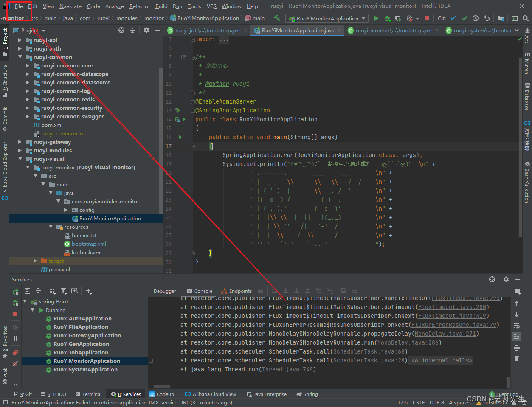Open Project view dropdown arrow

click(44, 31)
